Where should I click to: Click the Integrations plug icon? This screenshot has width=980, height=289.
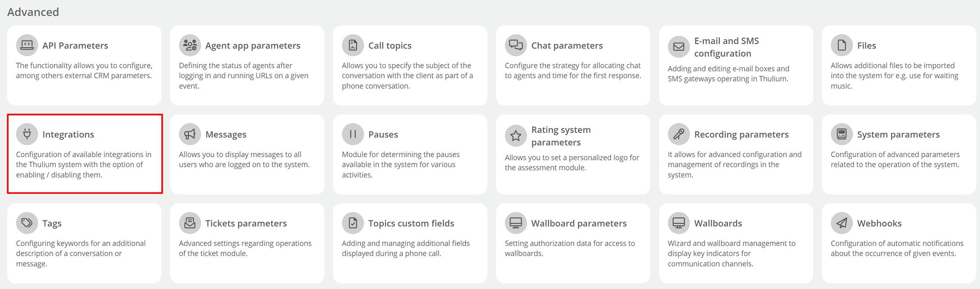(27, 134)
